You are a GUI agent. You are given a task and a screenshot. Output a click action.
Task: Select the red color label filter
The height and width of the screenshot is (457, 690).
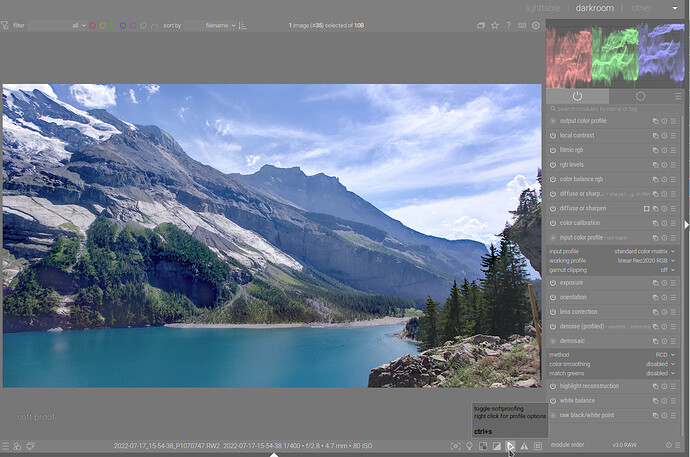point(94,25)
